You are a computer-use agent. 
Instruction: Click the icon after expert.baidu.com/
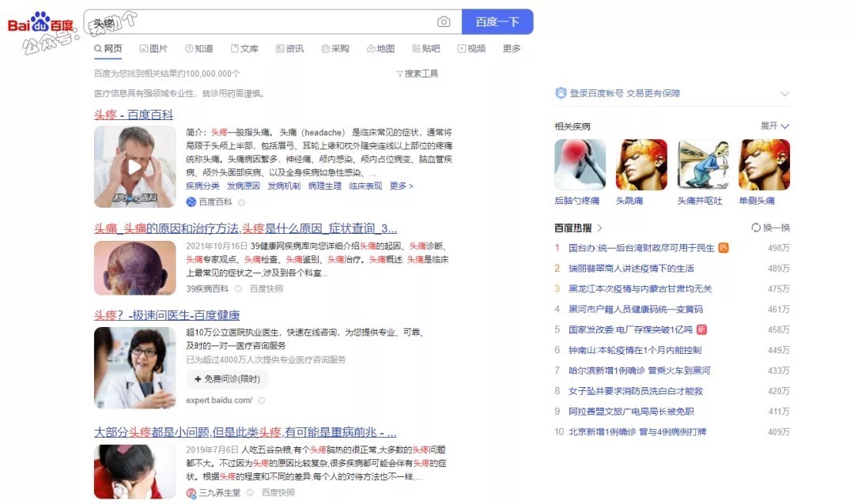click(262, 401)
